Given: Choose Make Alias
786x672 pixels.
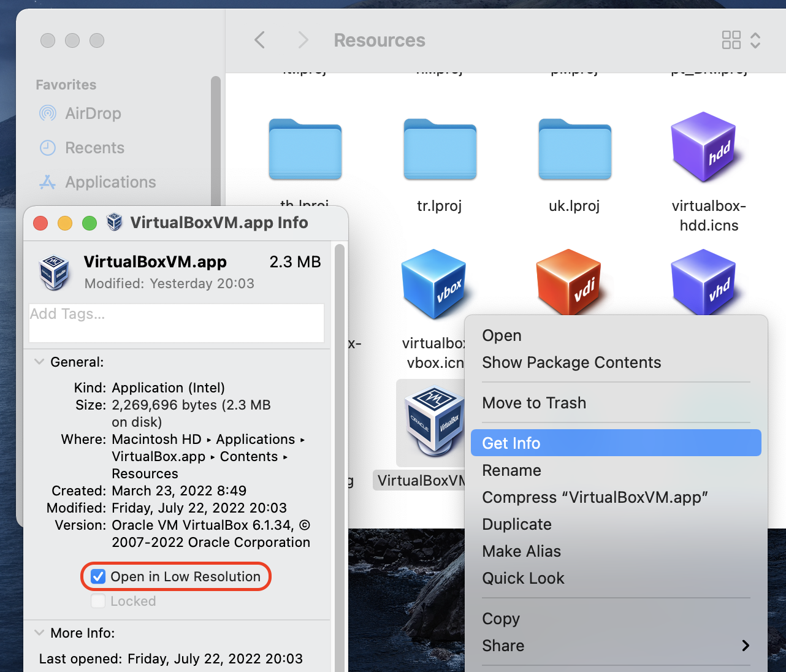Looking at the screenshot, I should [616, 551].
